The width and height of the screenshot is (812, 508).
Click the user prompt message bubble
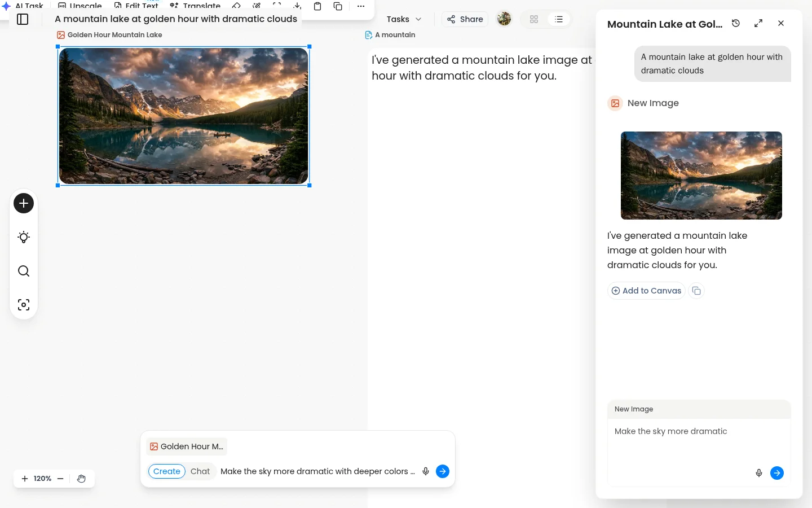pos(713,64)
